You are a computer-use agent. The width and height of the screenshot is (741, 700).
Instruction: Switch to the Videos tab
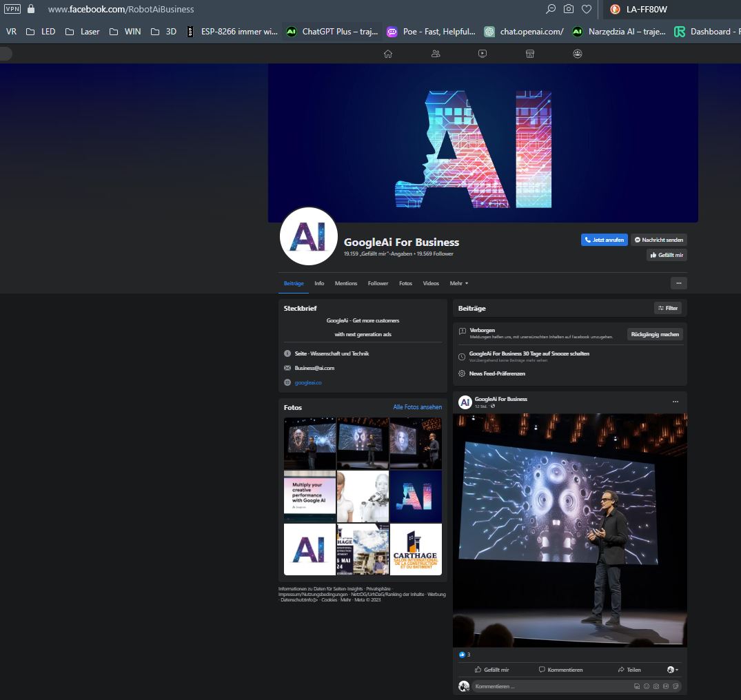point(431,283)
